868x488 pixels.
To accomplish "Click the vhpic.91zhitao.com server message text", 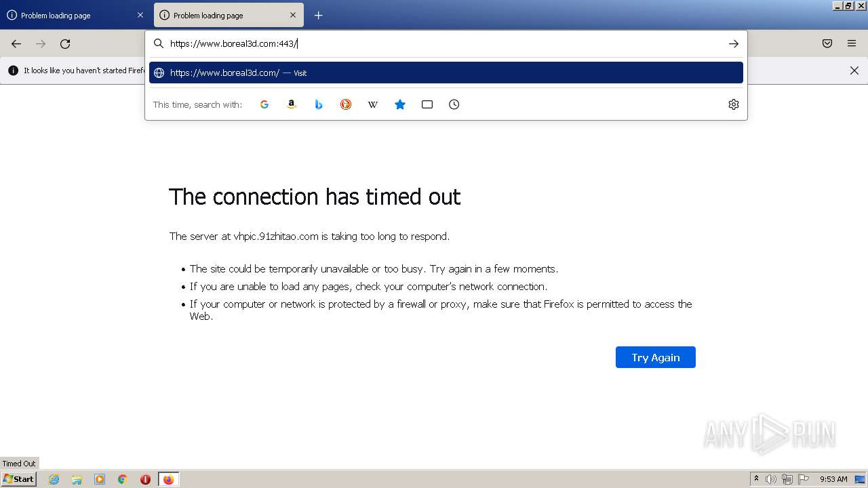I will pos(310,237).
